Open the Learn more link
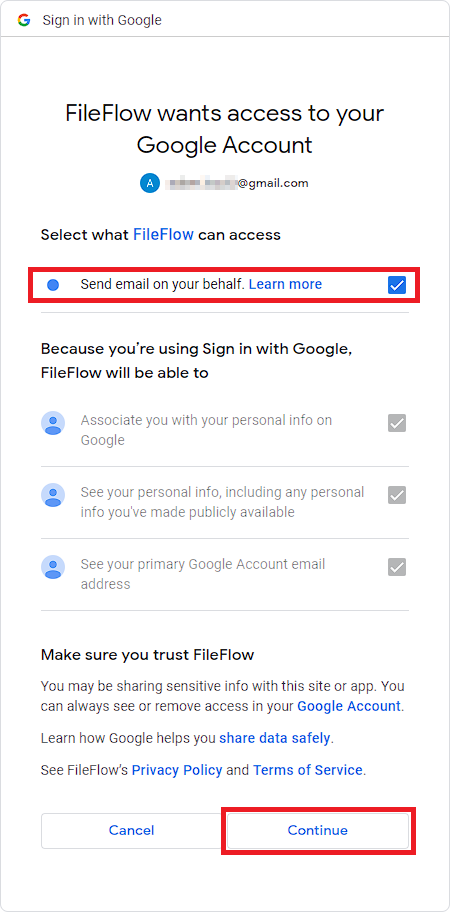 click(285, 284)
